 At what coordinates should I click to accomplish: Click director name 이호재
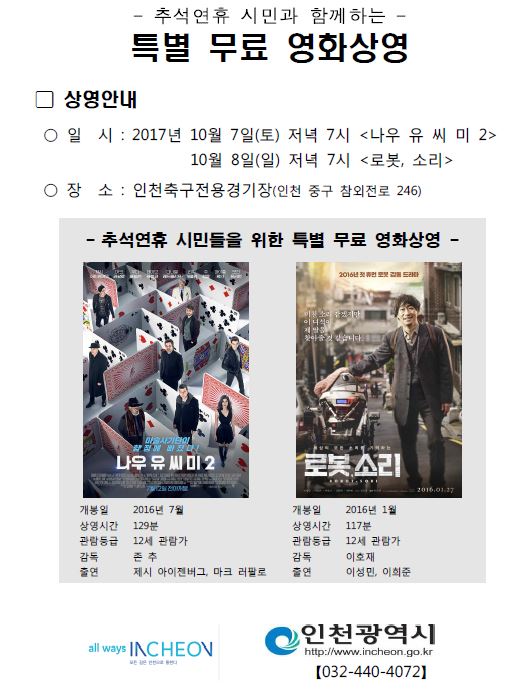coord(360,556)
